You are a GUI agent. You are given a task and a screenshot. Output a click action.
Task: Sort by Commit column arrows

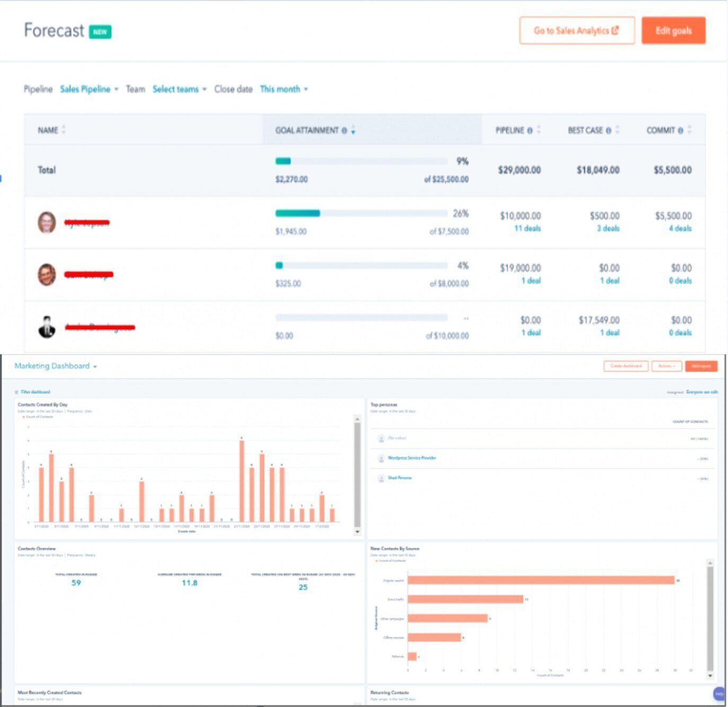689,130
